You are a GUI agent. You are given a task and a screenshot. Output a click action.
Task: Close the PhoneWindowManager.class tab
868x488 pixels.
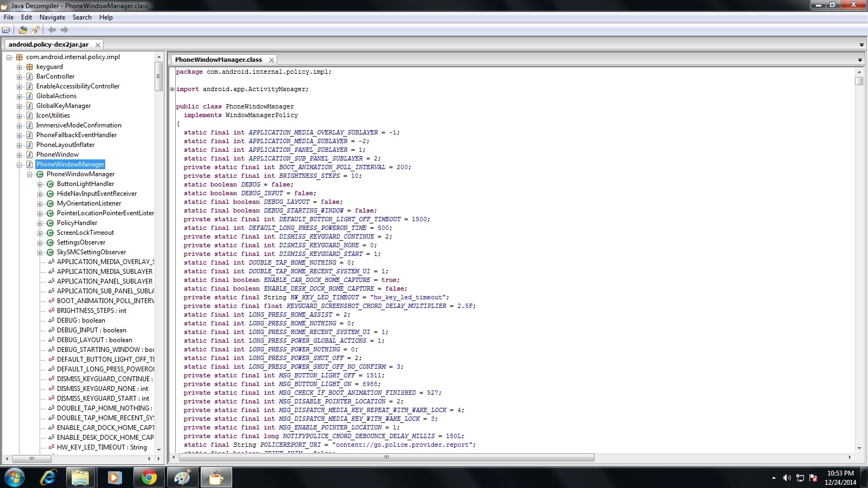coord(271,60)
